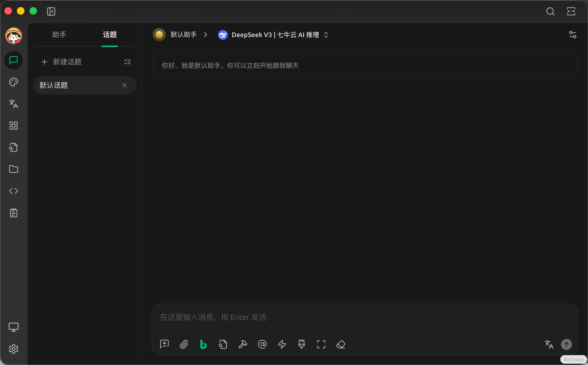Open the translate page in left sidebar

click(x=13, y=104)
